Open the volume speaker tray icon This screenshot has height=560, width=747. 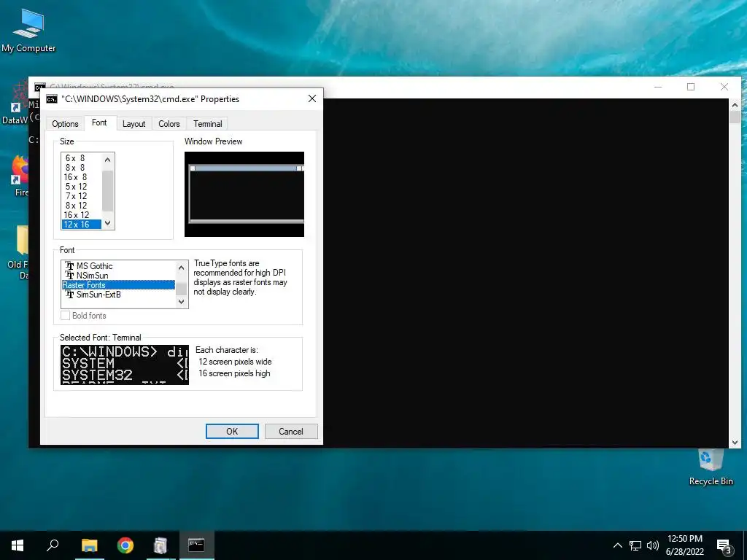click(653, 545)
